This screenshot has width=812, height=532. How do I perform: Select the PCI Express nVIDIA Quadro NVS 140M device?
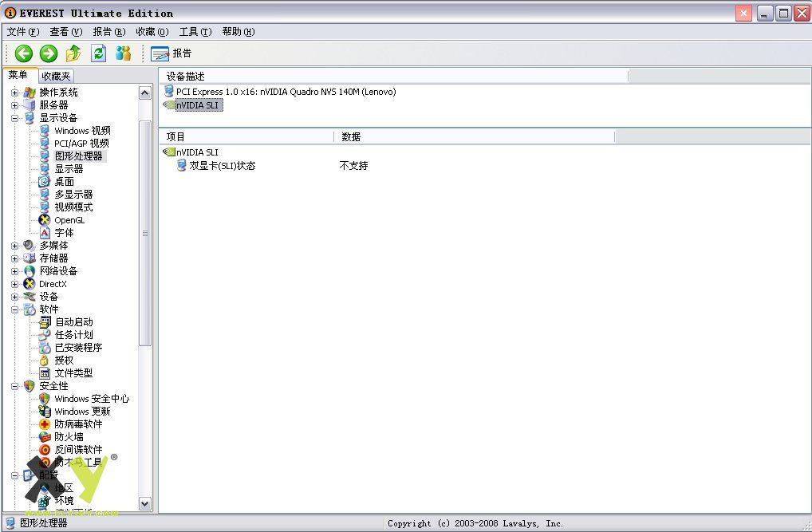tap(286, 92)
